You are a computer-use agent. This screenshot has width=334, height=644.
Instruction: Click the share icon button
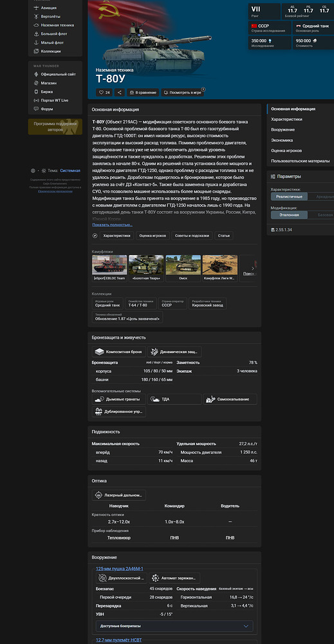pyautogui.click(x=120, y=93)
